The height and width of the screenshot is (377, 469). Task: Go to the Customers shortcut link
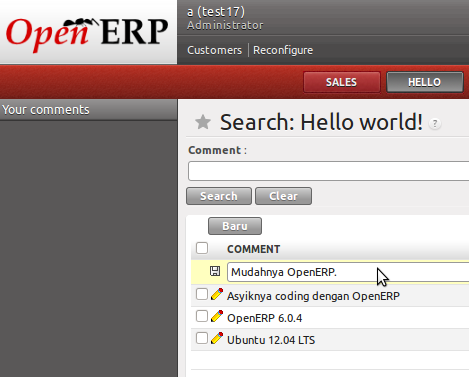[x=215, y=50]
